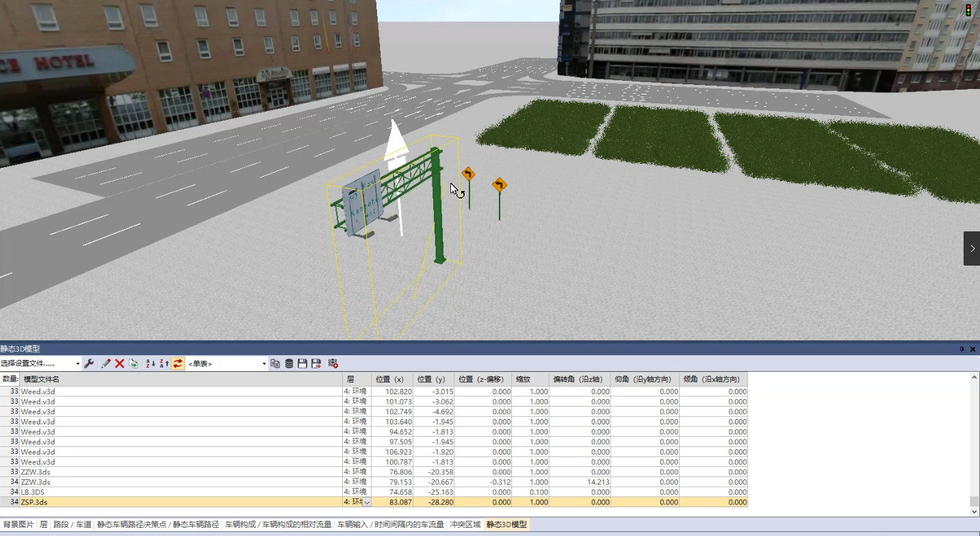Click the save floppy disk icon
This screenshot has width=980, height=536.
[302, 363]
